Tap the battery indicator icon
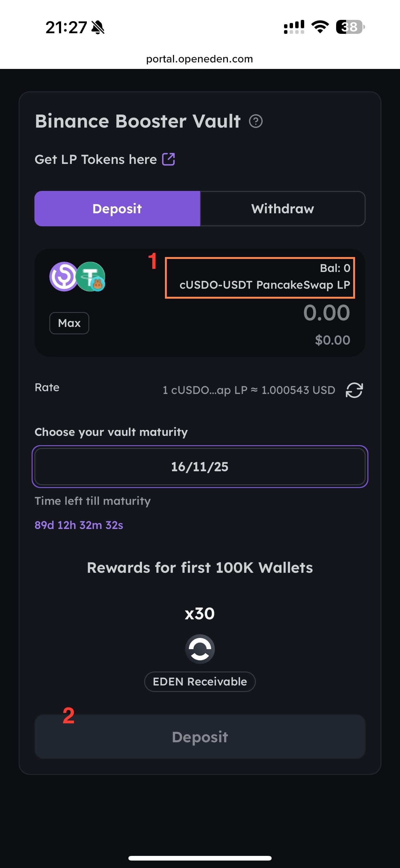The image size is (400, 868). point(350,27)
